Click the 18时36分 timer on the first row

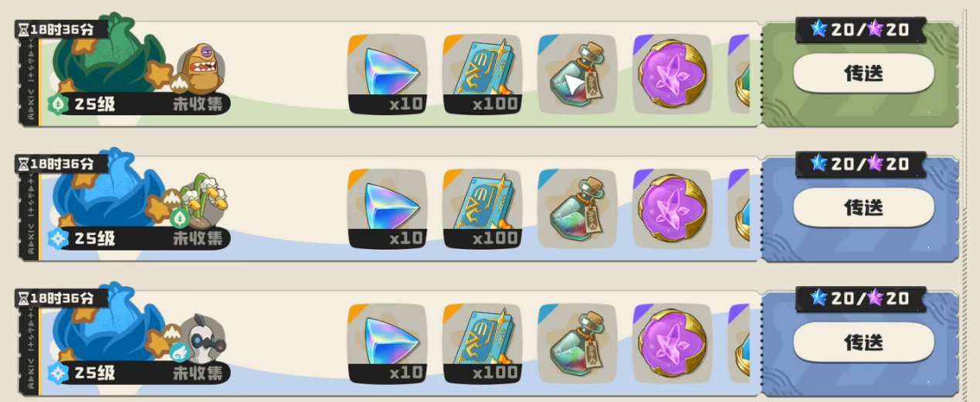61,29
